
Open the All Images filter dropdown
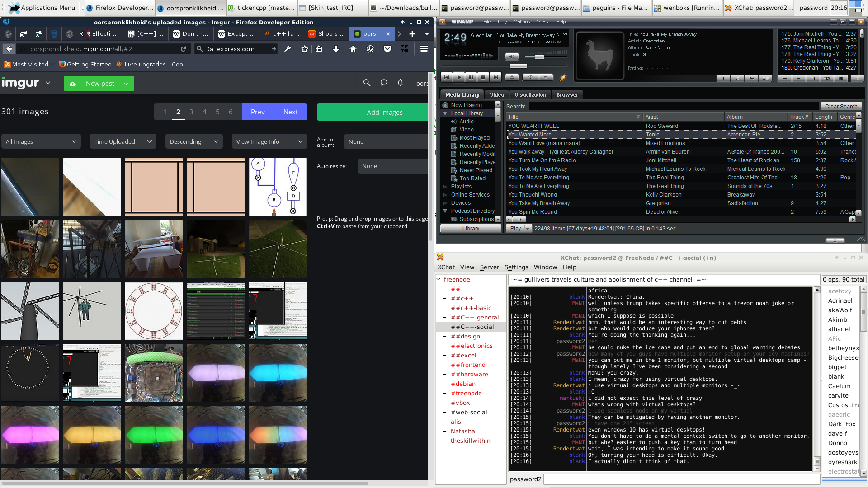pos(41,141)
